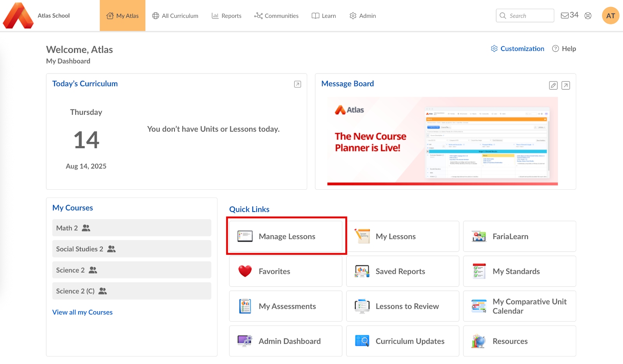The image size is (623, 364).
Task: Open the AT user avatar menu
Action: [x=610, y=16]
